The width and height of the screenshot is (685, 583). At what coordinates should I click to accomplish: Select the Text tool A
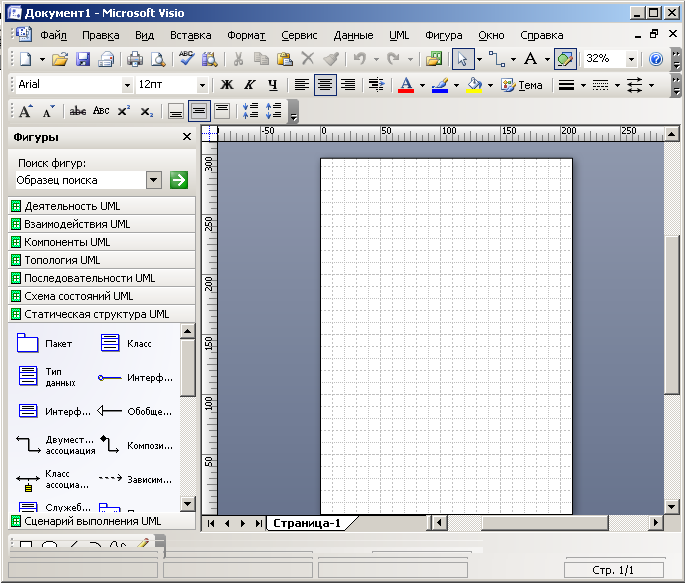pyautogui.click(x=530, y=59)
